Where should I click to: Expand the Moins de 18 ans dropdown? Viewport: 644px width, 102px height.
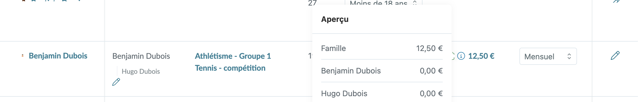tap(383, 3)
